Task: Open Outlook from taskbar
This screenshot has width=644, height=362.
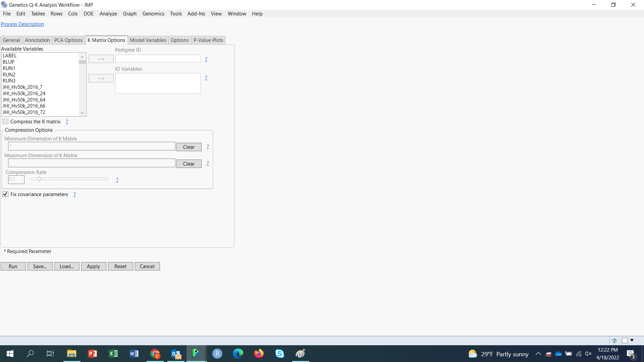Action: [x=176, y=354]
